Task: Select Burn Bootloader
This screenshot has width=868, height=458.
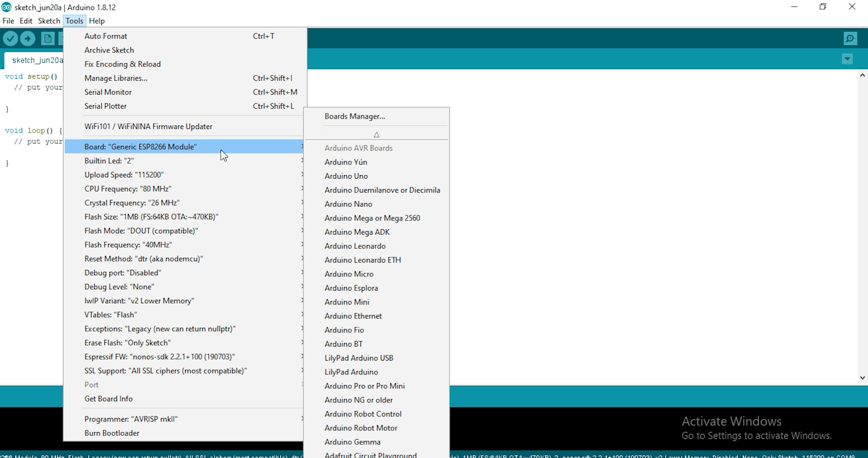Action: (x=112, y=433)
